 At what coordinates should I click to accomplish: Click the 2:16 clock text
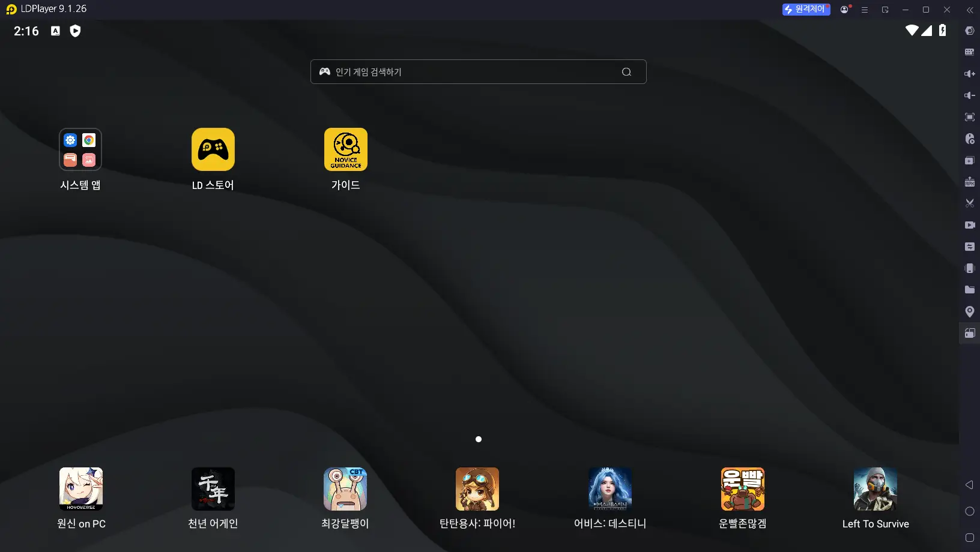tap(26, 31)
